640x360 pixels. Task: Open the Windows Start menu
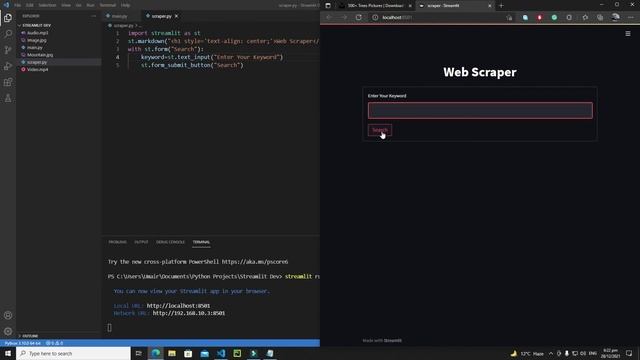8,353
